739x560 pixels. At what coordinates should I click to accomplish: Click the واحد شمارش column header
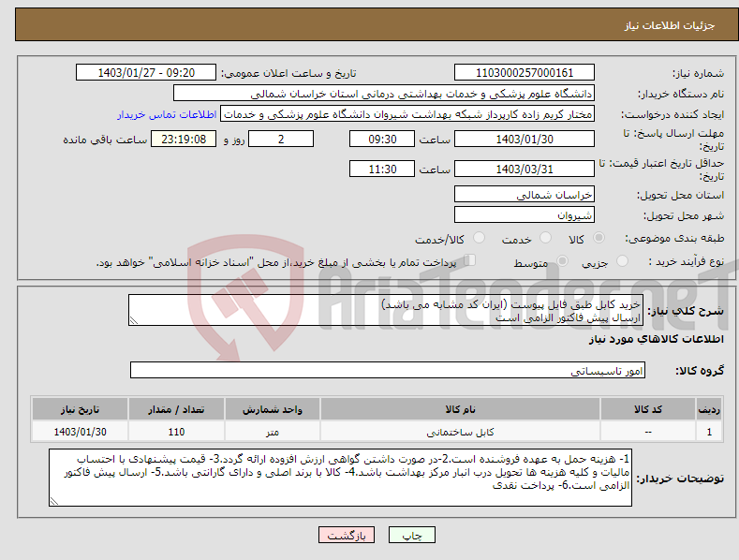click(x=273, y=409)
